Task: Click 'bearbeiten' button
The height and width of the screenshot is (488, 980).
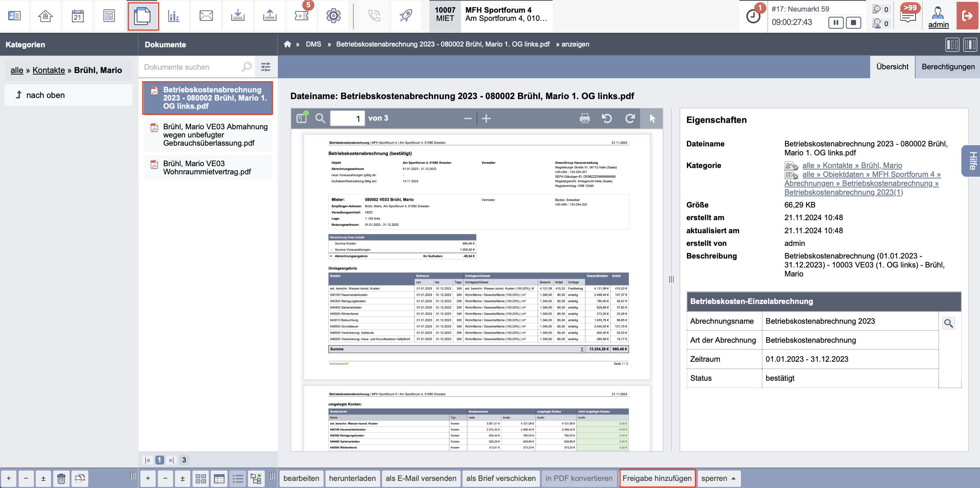Action: pyautogui.click(x=301, y=478)
